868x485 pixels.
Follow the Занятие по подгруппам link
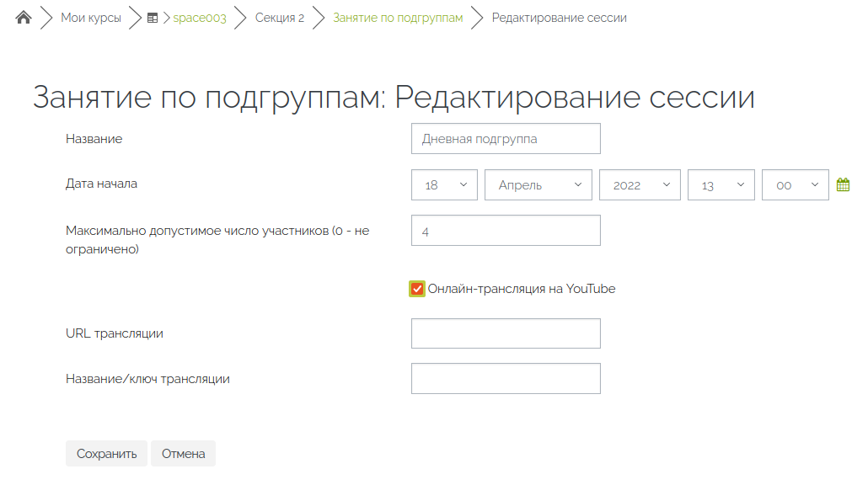point(398,18)
